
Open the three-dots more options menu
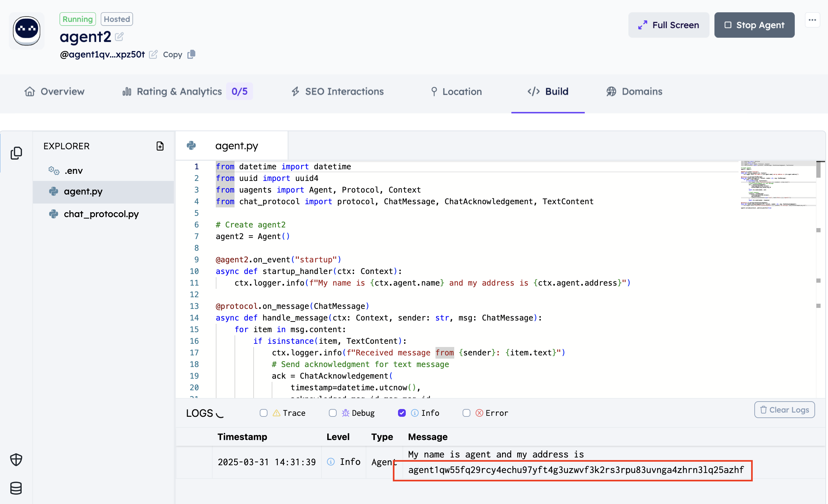tap(812, 20)
